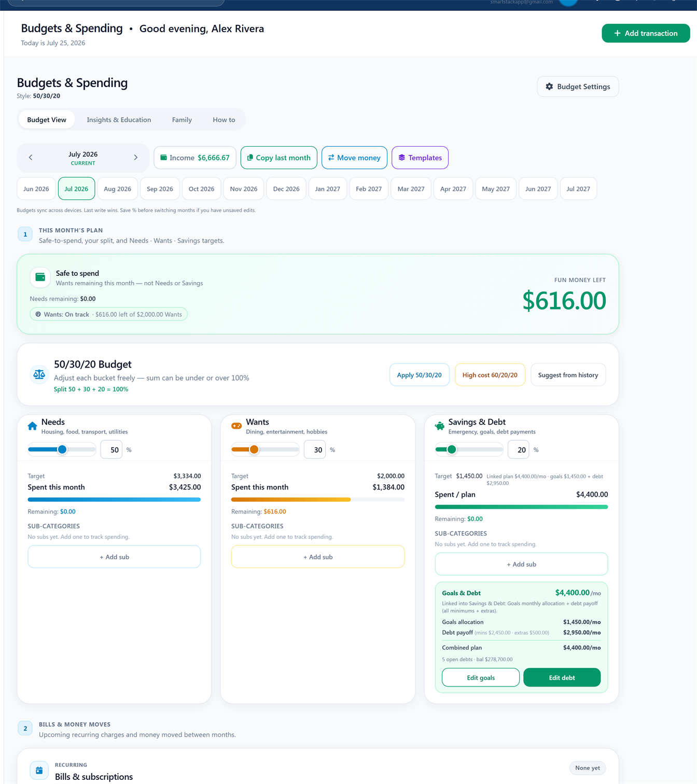697x784 pixels.
Task: Click the Savings & Debt percentage slider
Action: coord(469,450)
